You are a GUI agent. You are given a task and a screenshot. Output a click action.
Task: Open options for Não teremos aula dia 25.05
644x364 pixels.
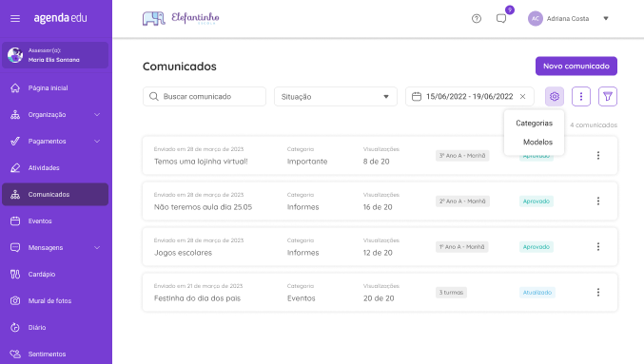(598, 201)
